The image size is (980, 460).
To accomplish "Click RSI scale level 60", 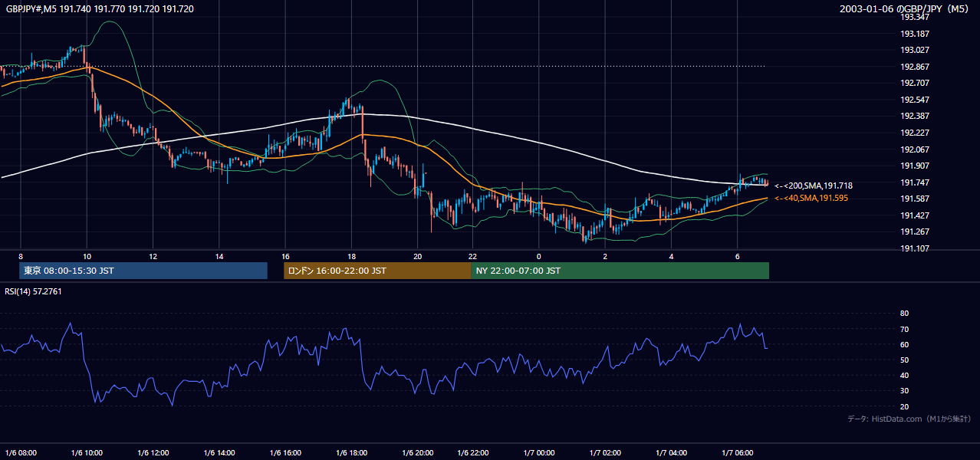I will pos(904,344).
